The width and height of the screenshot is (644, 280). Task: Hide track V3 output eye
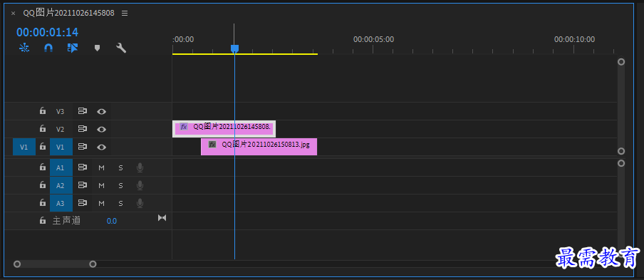click(x=101, y=111)
